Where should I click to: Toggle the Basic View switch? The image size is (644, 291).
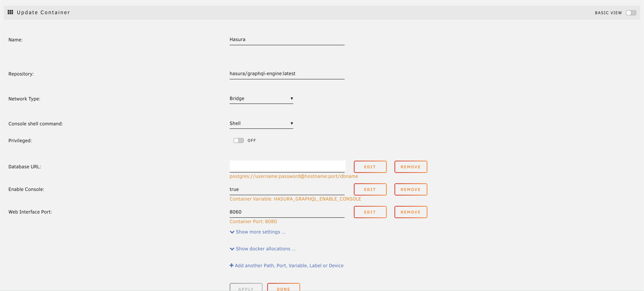click(631, 13)
